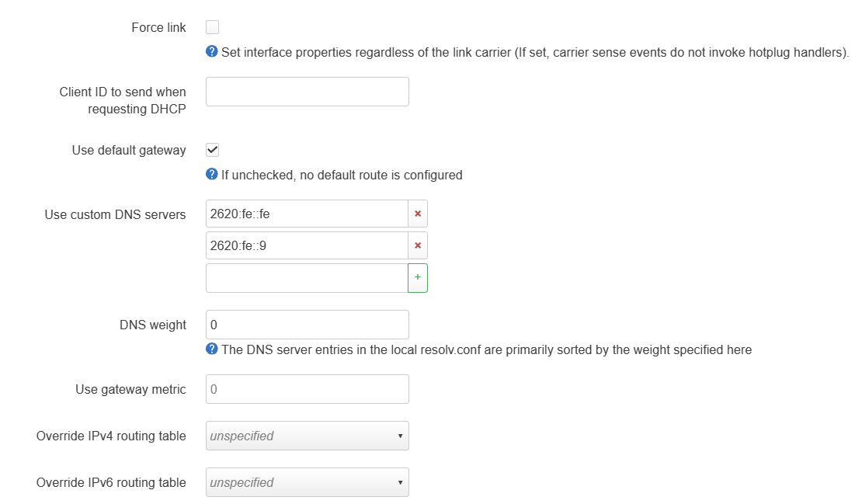The image size is (862, 504).
Task: Click the help icon under DNS weight field
Action: pyautogui.click(x=212, y=349)
